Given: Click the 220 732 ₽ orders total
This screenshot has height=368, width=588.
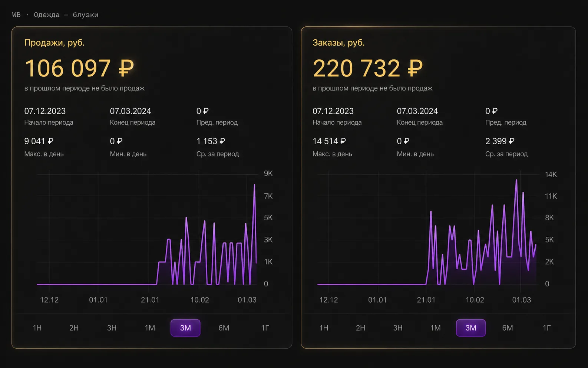Looking at the screenshot, I should pyautogui.click(x=367, y=68).
